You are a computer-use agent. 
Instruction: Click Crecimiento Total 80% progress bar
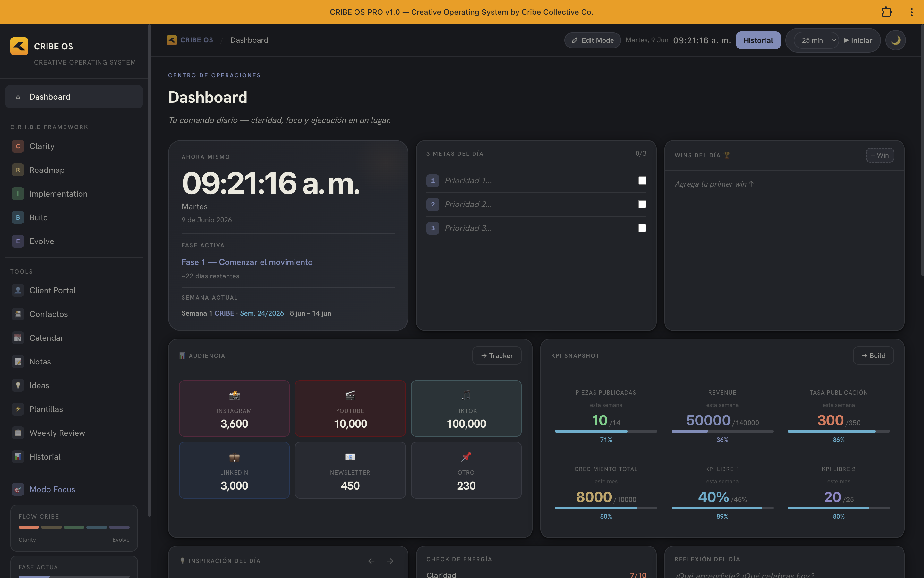point(606,508)
